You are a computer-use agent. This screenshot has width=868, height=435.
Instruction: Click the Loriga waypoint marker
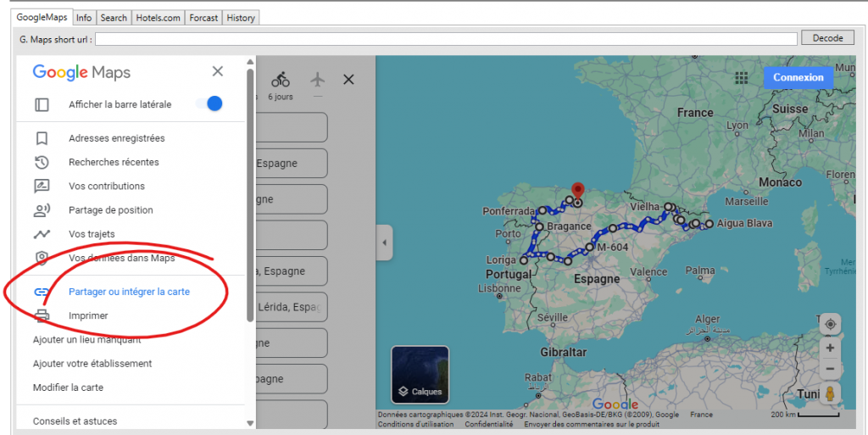(524, 260)
